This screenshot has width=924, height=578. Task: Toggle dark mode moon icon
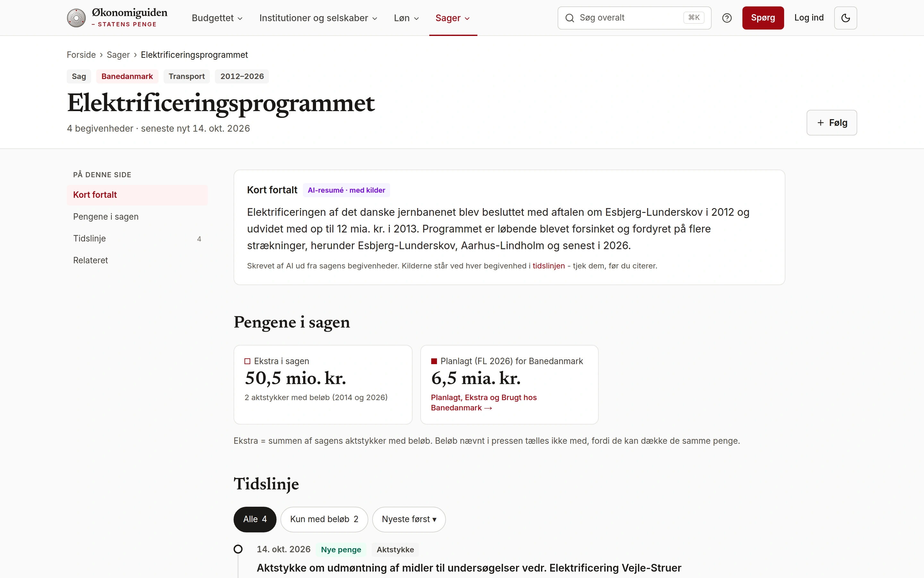pos(845,18)
